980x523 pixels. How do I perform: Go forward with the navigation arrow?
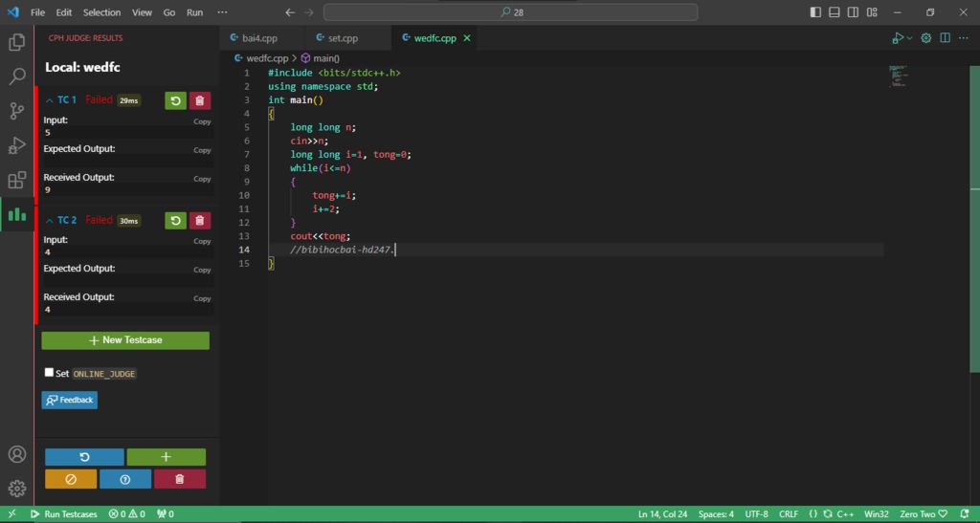[309, 12]
